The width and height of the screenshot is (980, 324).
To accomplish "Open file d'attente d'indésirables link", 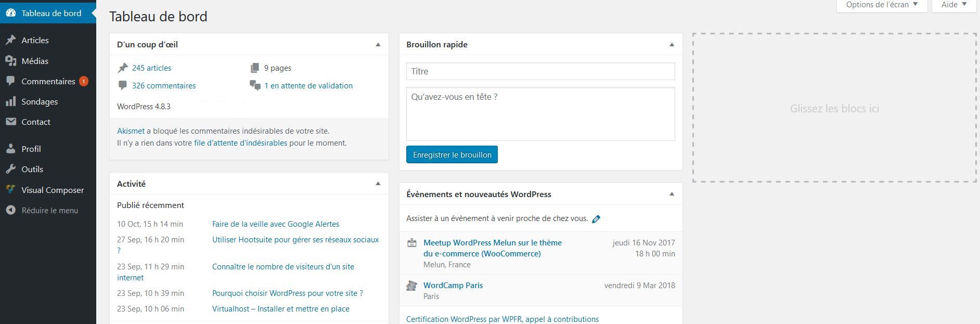I will pyautogui.click(x=240, y=143).
